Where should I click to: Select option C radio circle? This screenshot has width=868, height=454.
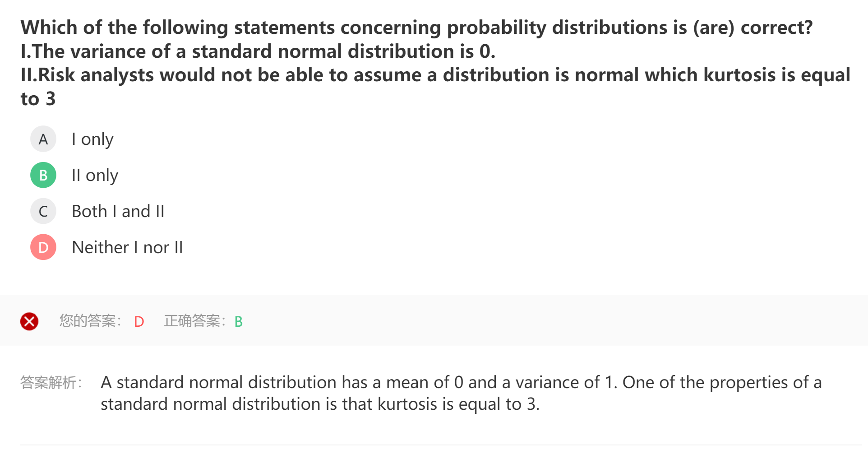coord(43,211)
